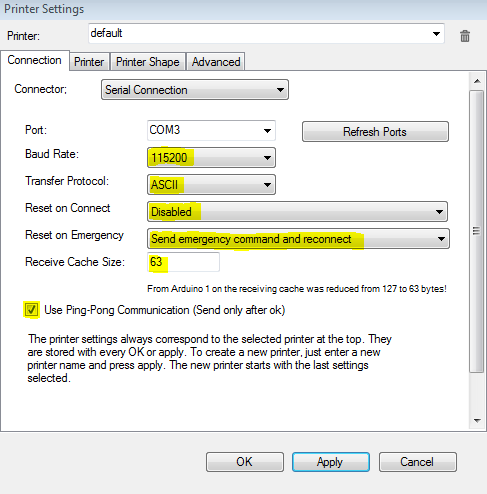Screen dimensions: 487x494
Task: Select the Connection tab
Action: 35,60
